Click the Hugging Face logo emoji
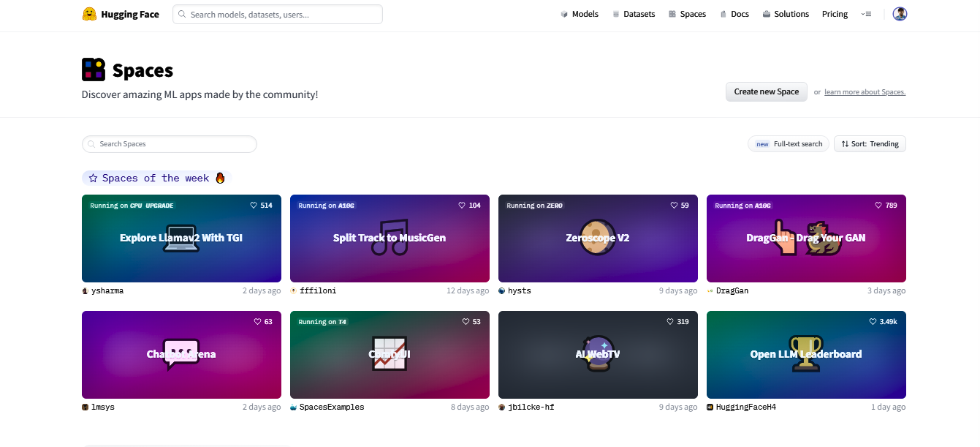 89,14
